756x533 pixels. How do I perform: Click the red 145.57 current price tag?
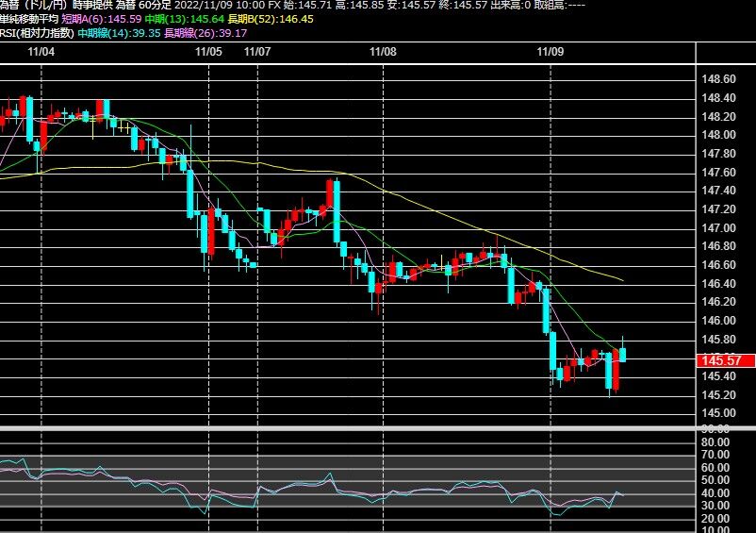coord(726,360)
